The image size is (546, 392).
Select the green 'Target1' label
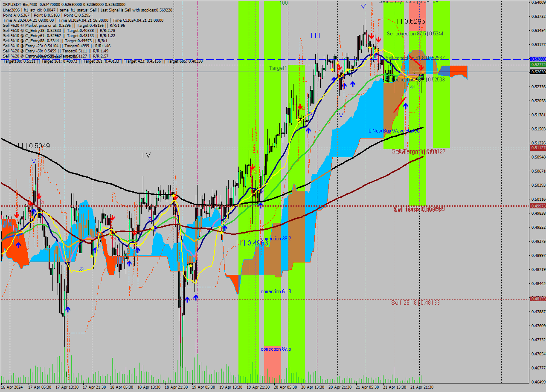click(278, 68)
